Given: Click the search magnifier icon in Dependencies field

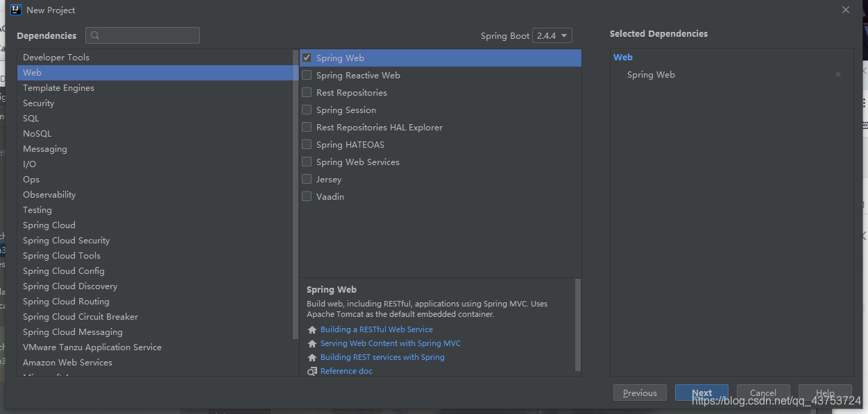Looking at the screenshot, I should [x=95, y=35].
